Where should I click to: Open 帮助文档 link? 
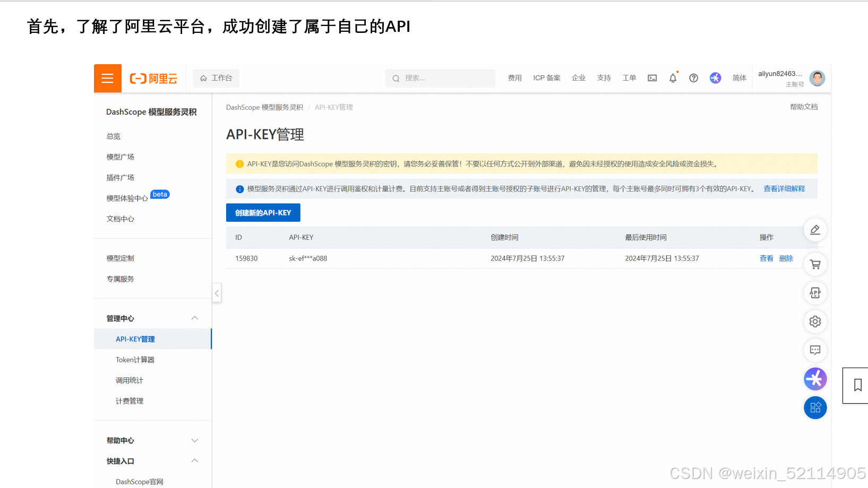click(x=804, y=107)
